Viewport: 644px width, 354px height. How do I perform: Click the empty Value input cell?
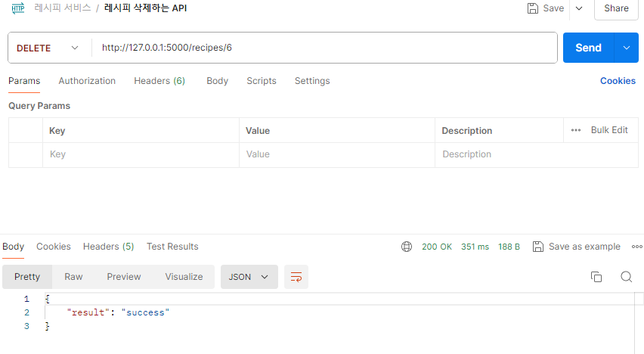click(337, 154)
